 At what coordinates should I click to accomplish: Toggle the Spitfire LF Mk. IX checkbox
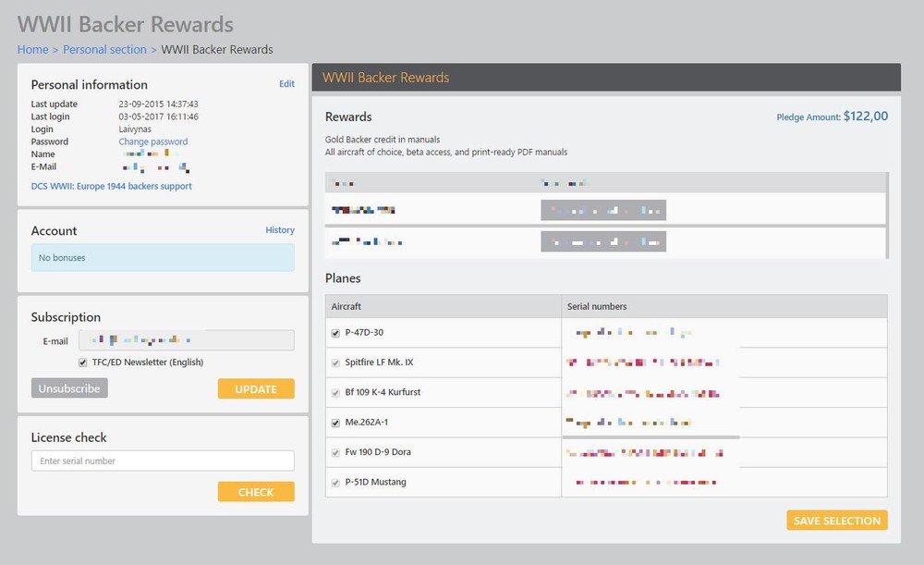[335, 362]
